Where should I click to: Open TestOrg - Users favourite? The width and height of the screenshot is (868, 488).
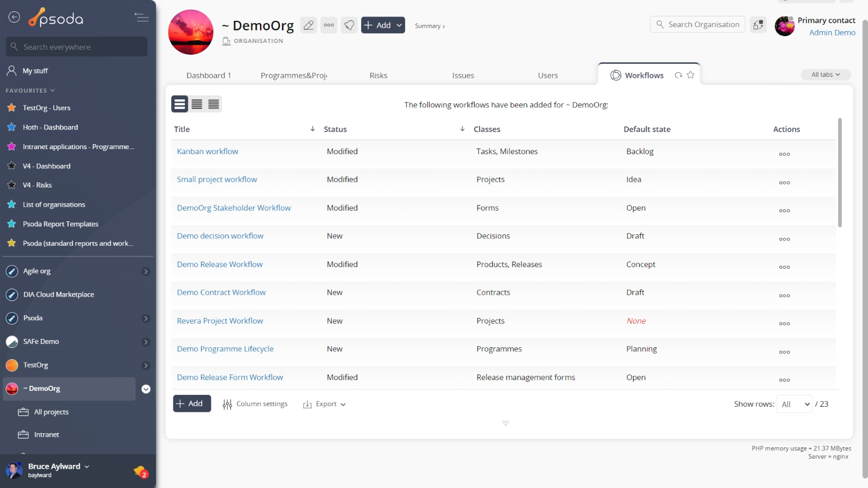pos(46,107)
